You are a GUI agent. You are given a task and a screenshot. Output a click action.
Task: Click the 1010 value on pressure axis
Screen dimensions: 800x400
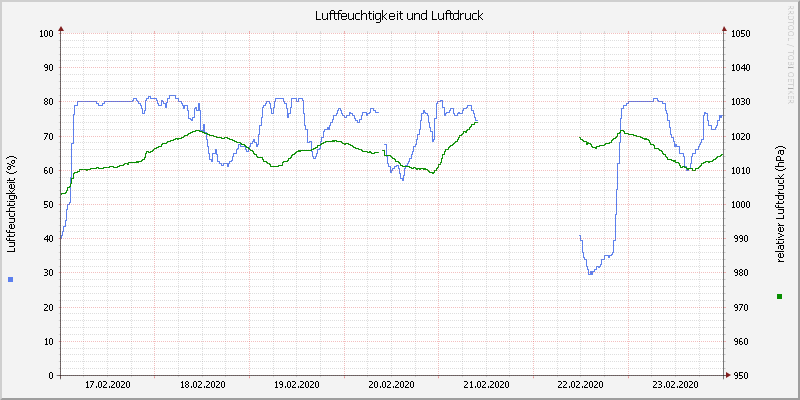coord(740,170)
